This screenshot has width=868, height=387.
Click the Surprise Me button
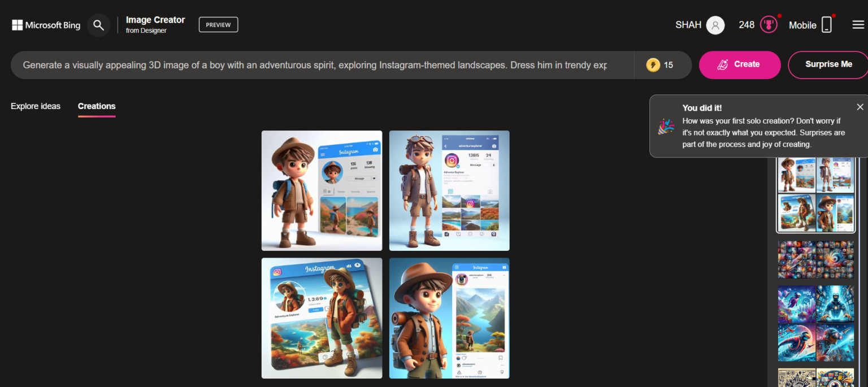pyautogui.click(x=827, y=64)
